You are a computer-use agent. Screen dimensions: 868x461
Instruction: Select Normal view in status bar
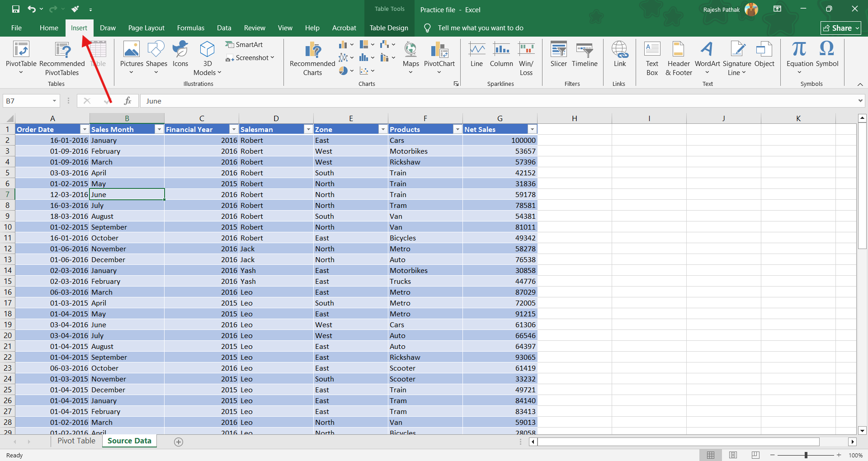point(711,455)
